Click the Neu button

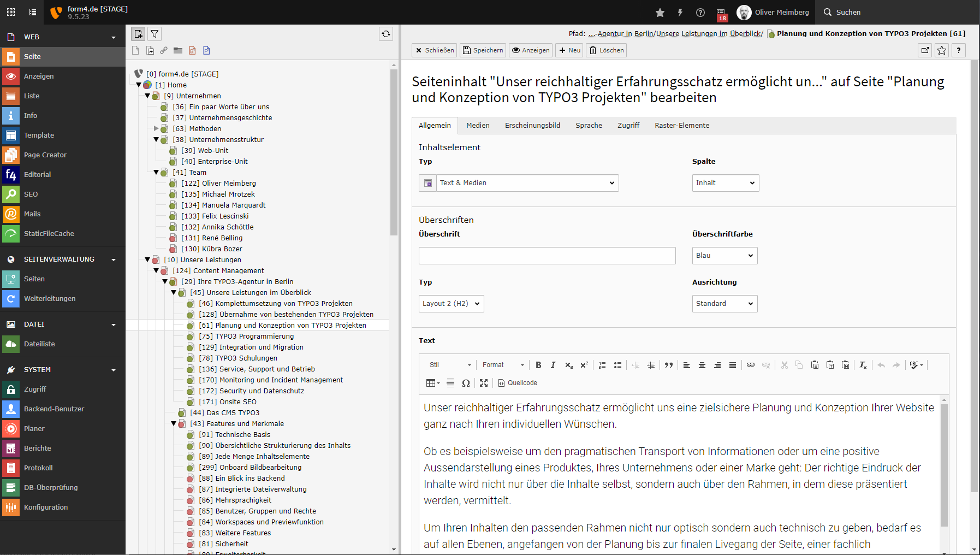(569, 50)
